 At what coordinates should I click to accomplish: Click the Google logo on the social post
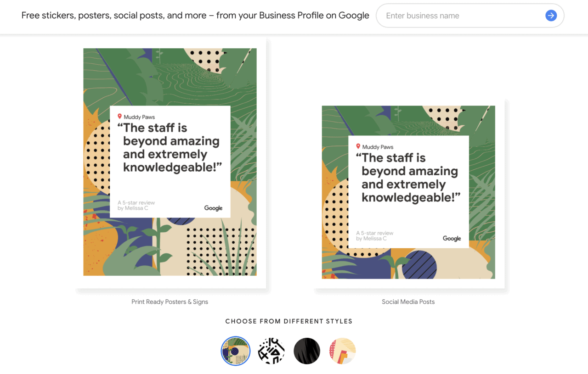(452, 238)
